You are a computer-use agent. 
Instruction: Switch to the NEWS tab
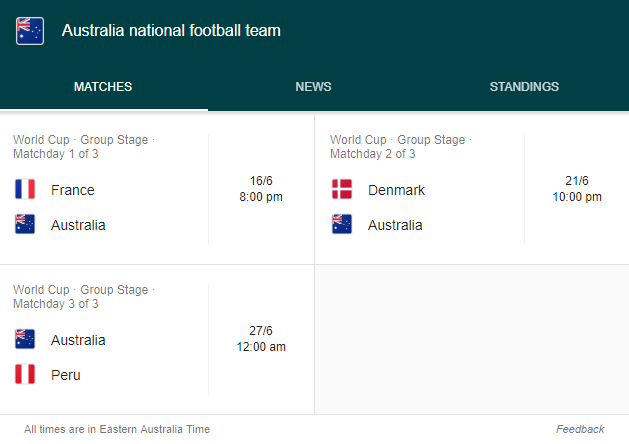coord(313,87)
